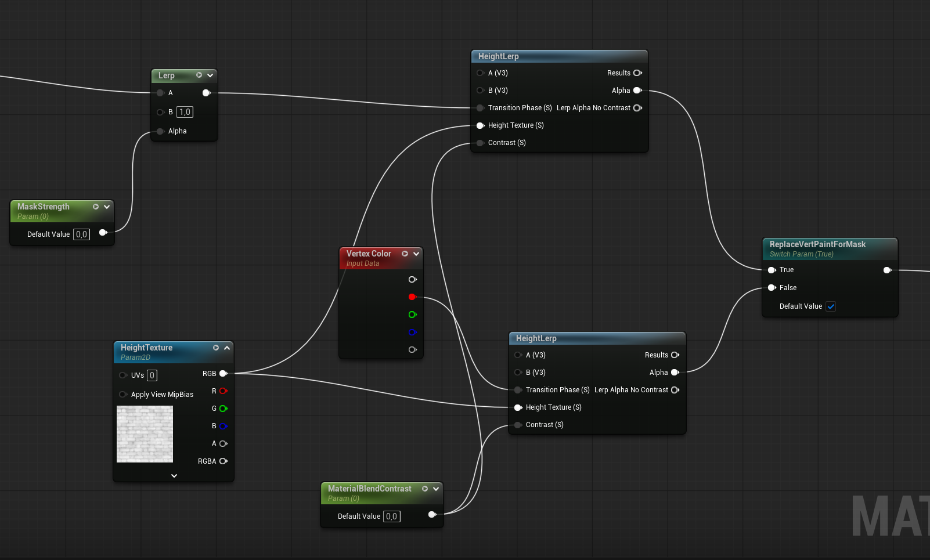This screenshot has width=930, height=560.
Task: Collapse the Lerp node with its chevron
Action: (x=210, y=75)
